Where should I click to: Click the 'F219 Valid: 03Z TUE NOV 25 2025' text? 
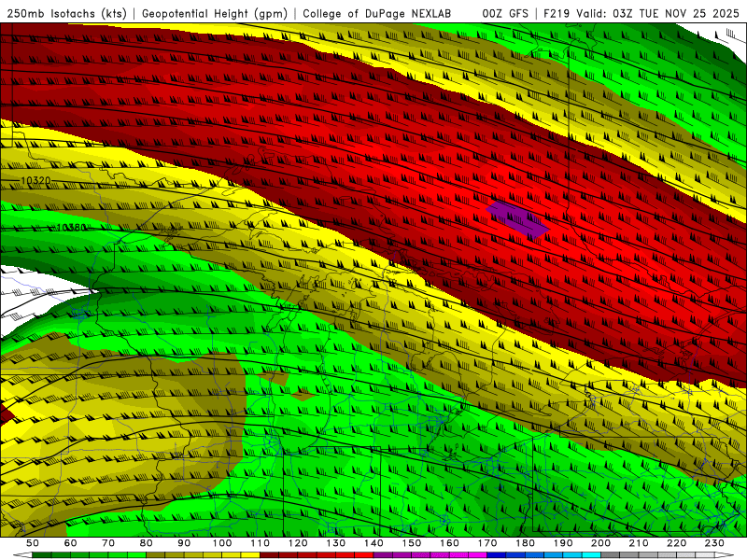coord(641,13)
